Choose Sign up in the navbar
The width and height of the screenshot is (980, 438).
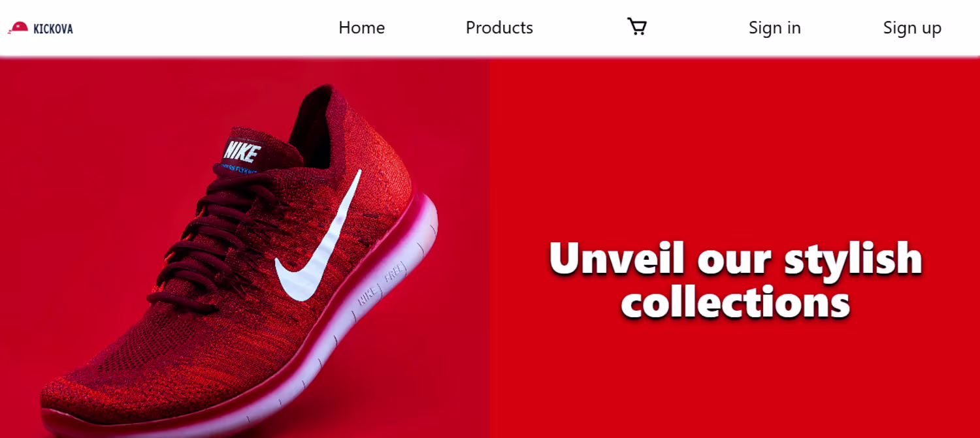coord(912,28)
